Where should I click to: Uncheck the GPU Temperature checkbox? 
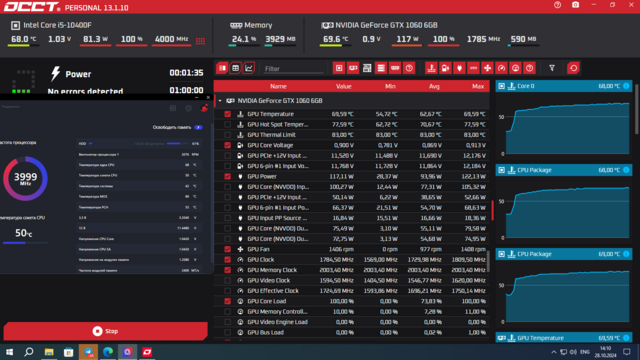(x=227, y=114)
